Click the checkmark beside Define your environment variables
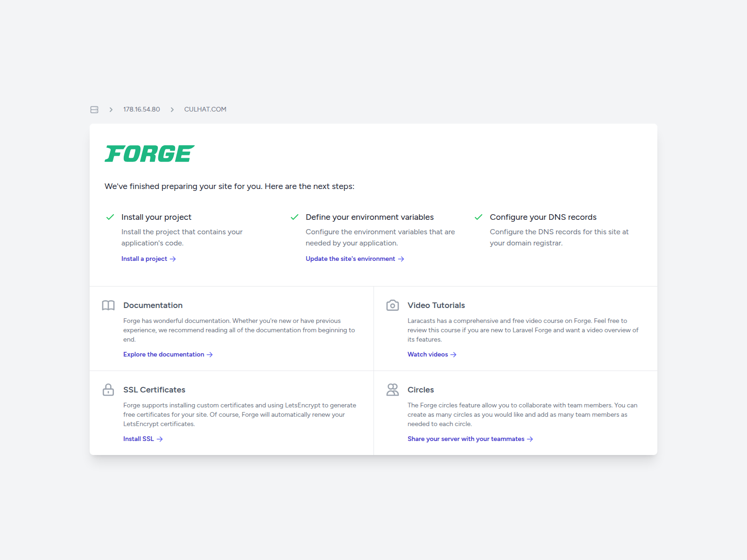 tap(295, 217)
